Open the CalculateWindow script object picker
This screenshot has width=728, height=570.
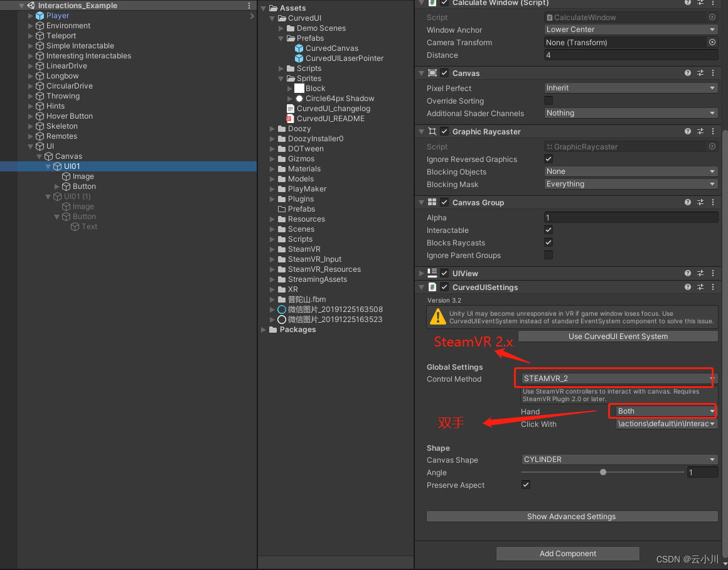[712, 17]
